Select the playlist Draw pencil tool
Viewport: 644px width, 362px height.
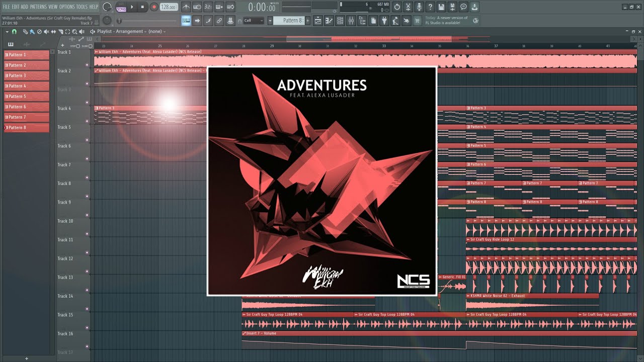coord(25,31)
